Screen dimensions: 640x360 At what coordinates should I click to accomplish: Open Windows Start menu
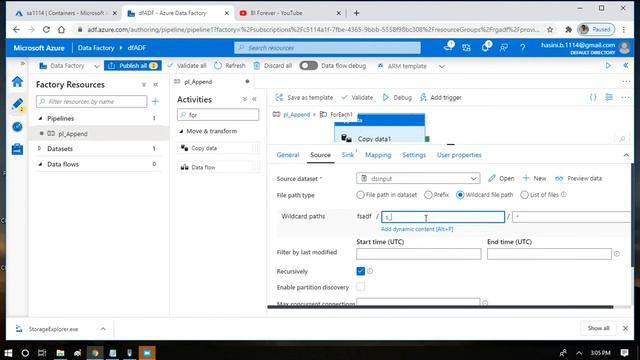point(8,353)
